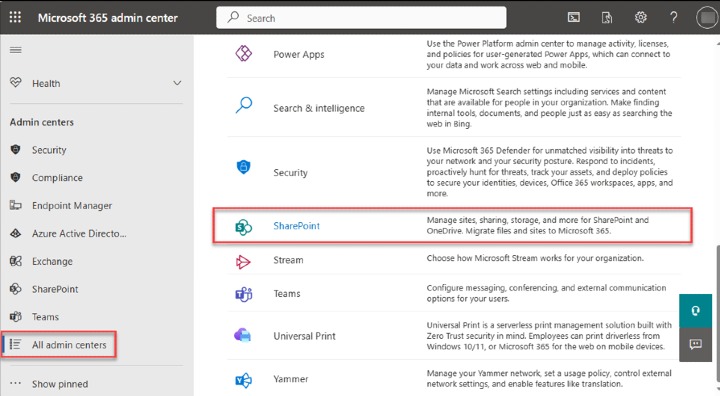Open Teams in the sidebar
Image resolution: width=720 pixels, height=396 pixels.
[x=45, y=317]
